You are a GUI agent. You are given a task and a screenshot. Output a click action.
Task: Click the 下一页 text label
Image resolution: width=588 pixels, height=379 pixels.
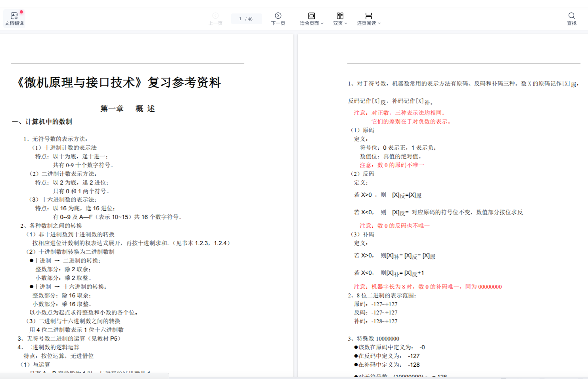[278, 23]
